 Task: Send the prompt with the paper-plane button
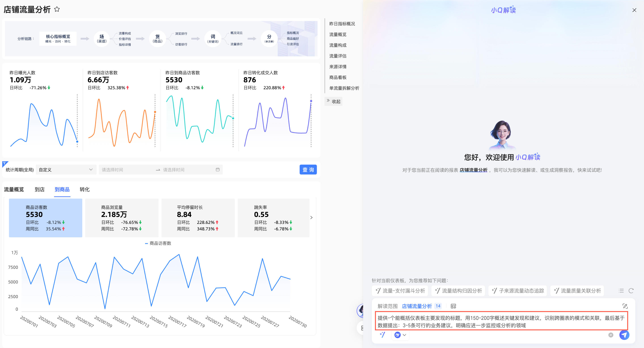tap(624, 335)
